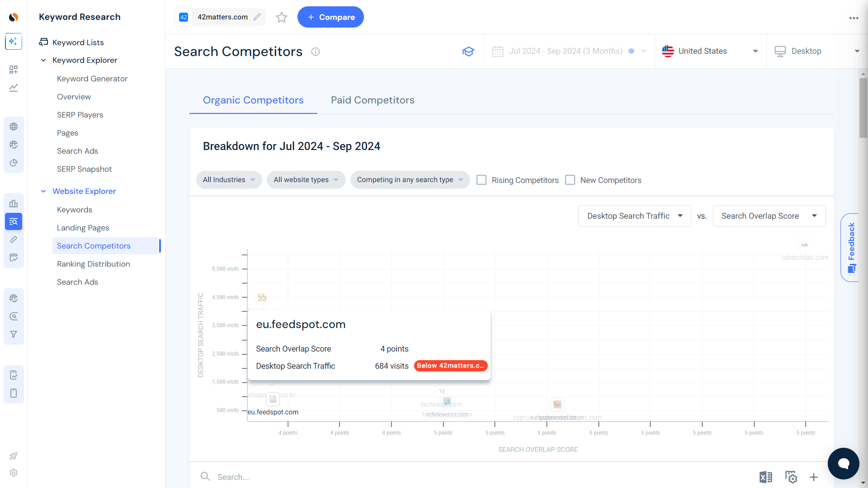Open the three-dots more options menu
The image size is (868, 488).
tap(854, 18)
